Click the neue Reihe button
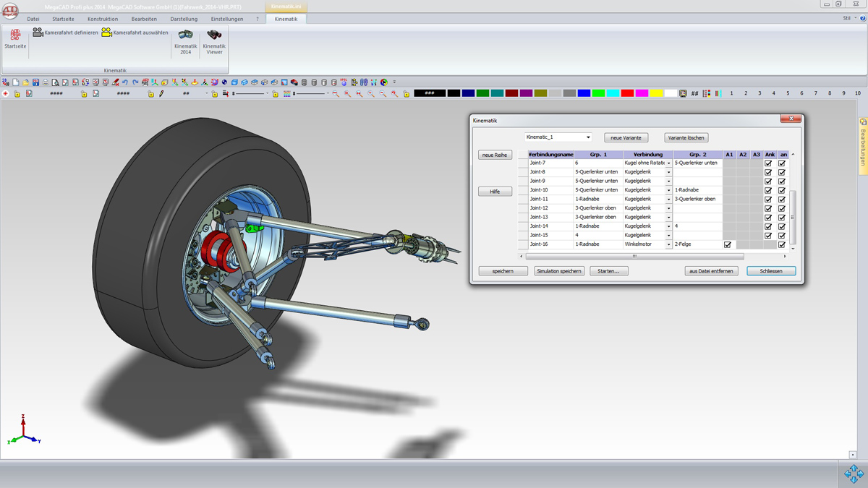 tap(495, 155)
